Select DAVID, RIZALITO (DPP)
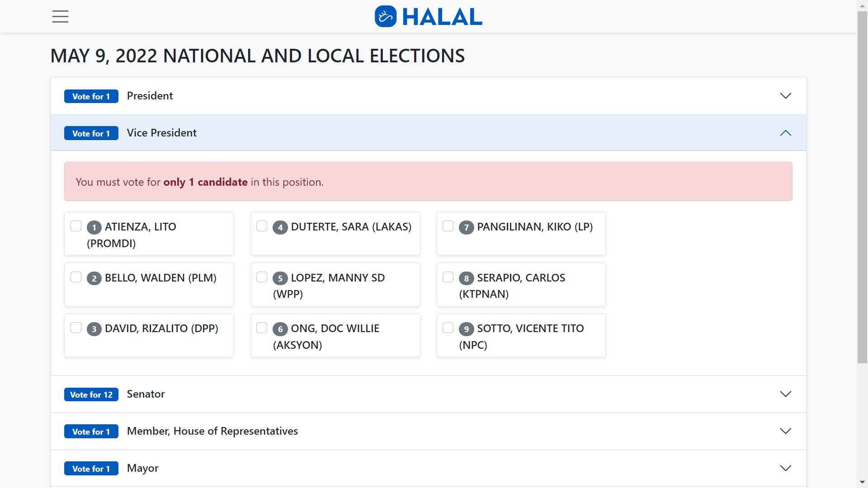868x488 pixels. pos(75,328)
